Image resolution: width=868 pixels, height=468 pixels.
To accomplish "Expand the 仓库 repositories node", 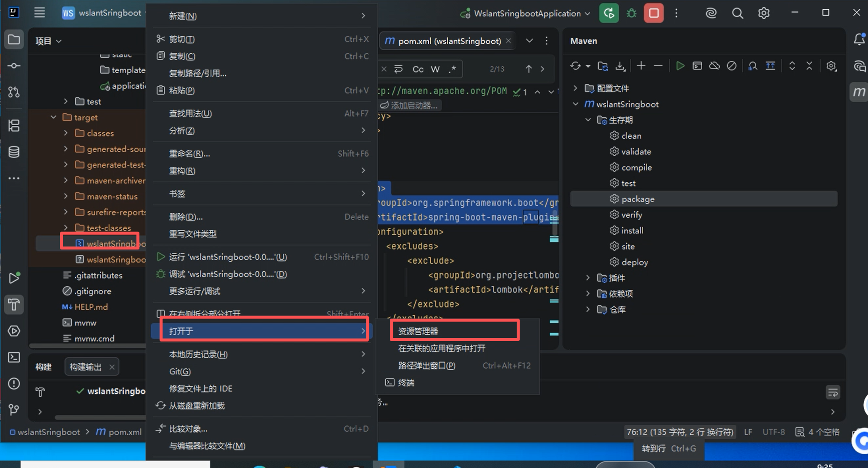I will pos(588,309).
